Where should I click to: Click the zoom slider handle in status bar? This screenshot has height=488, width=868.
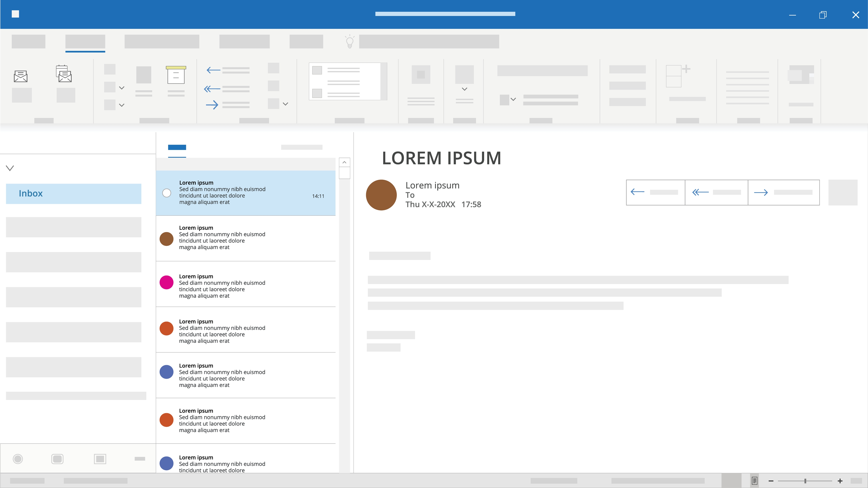tap(805, 481)
